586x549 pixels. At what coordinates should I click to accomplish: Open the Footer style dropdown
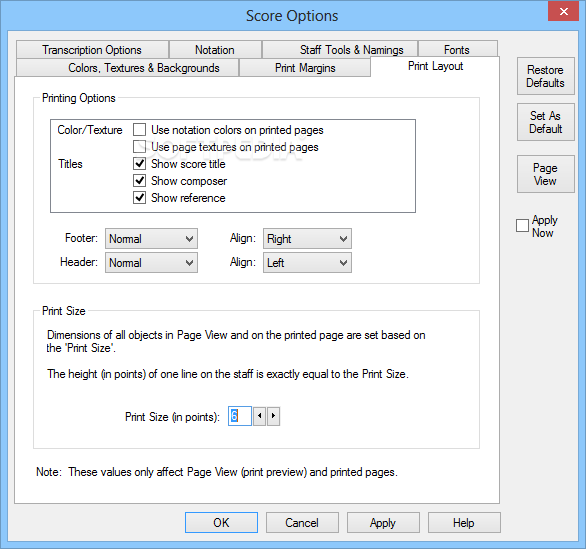151,239
